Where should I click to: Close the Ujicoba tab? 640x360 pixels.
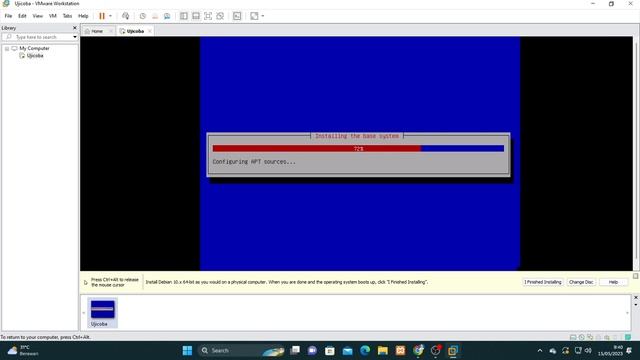150,31
